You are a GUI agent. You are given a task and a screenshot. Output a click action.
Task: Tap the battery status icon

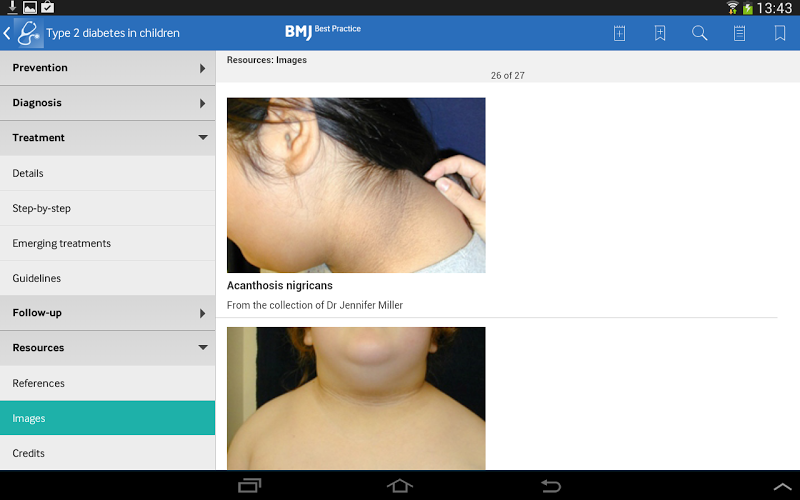tap(747, 8)
